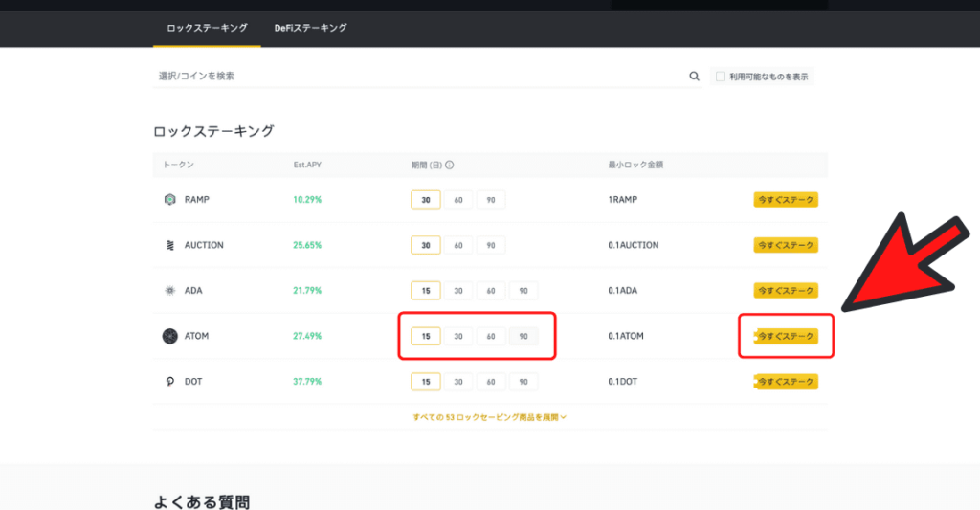
Task: Select 30-day period for AUCTION
Action: 426,245
